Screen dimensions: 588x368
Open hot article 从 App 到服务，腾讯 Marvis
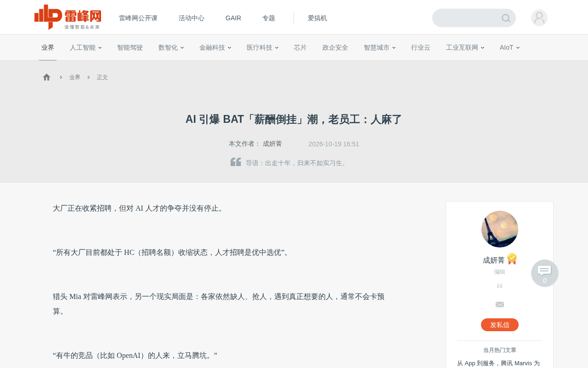[498, 363]
